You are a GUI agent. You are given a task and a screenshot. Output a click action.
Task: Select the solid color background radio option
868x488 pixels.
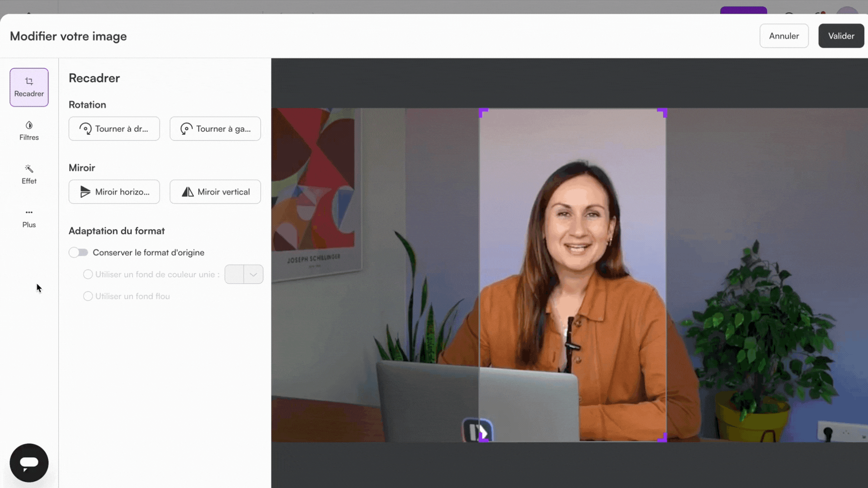click(88, 274)
